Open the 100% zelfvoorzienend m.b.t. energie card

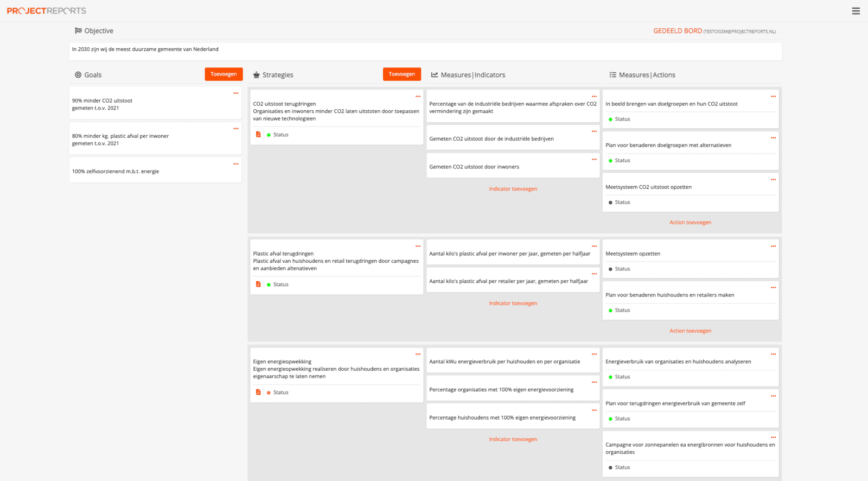coord(156,170)
